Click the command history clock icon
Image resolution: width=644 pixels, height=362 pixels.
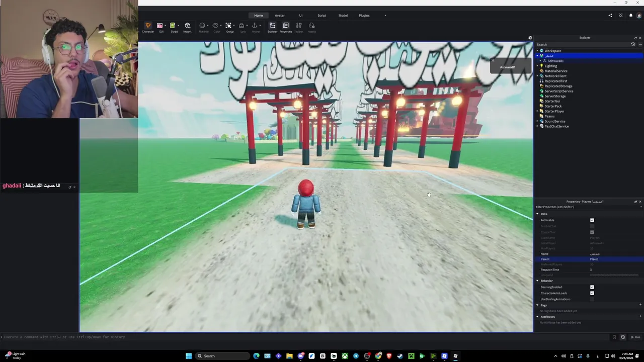623,337
